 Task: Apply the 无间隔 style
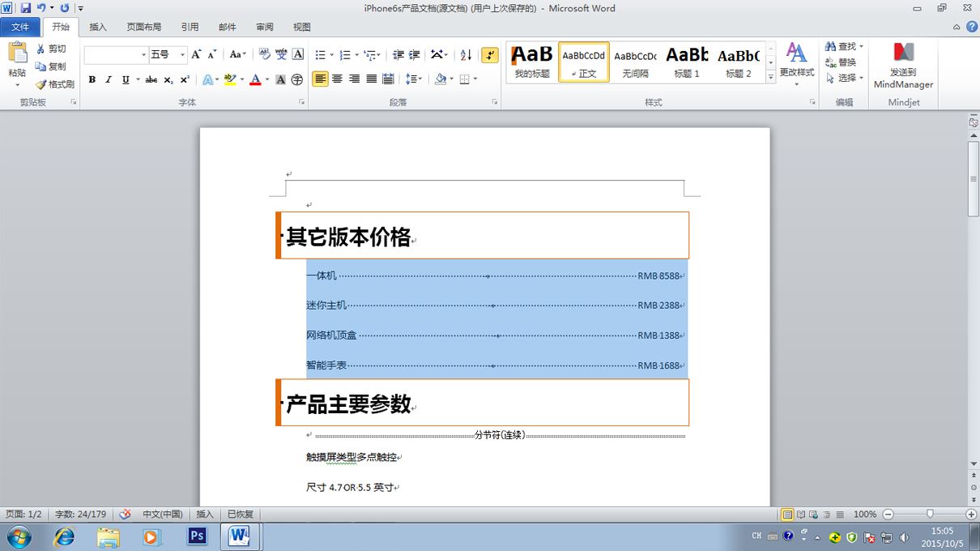pyautogui.click(x=635, y=62)
